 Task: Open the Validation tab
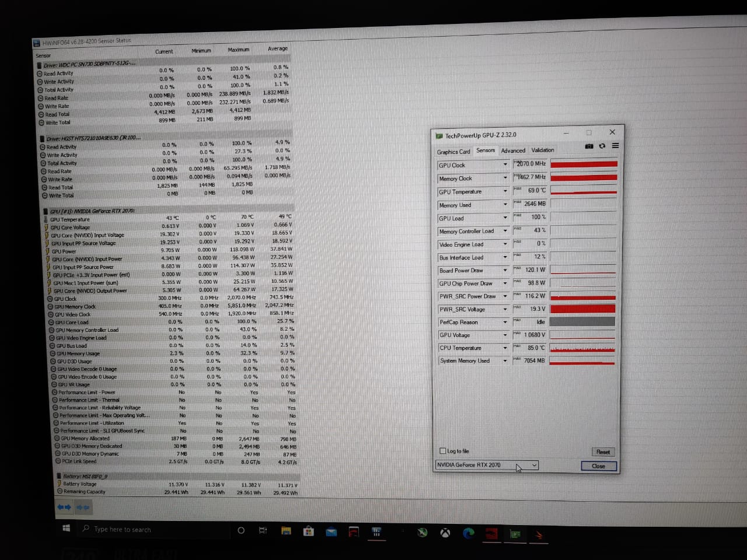point(543,150)
